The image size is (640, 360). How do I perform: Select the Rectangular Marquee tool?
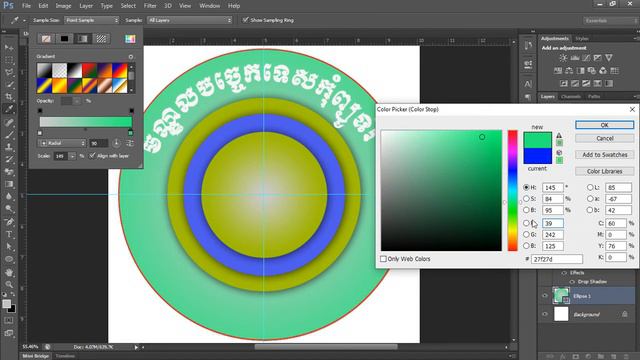pyautogui.click(x=9, y=60)
